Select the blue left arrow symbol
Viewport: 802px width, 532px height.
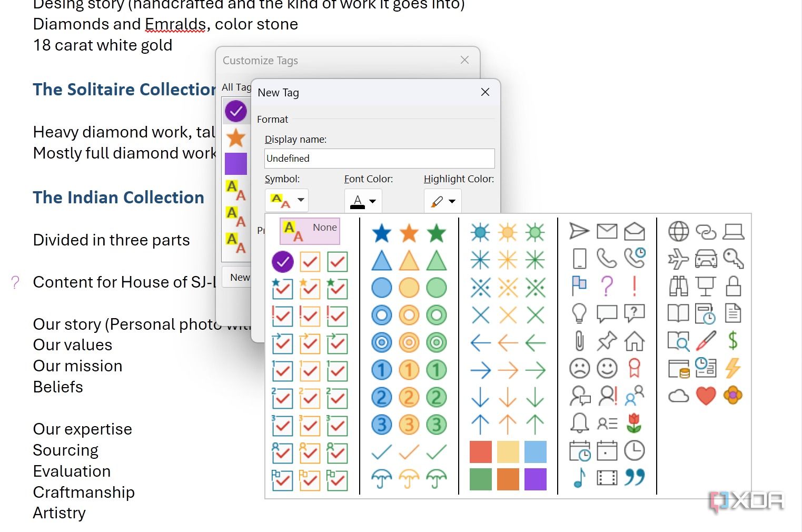click(x=481, y=342)
